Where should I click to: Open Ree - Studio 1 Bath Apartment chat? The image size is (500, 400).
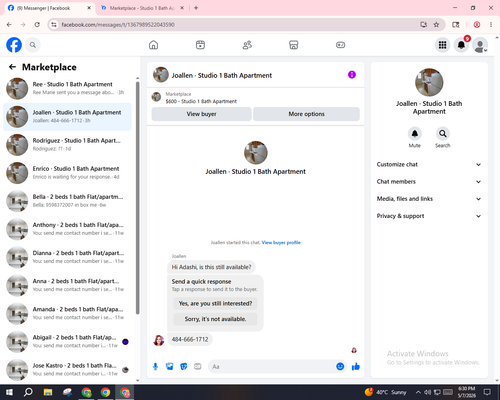tap(67, 88)
